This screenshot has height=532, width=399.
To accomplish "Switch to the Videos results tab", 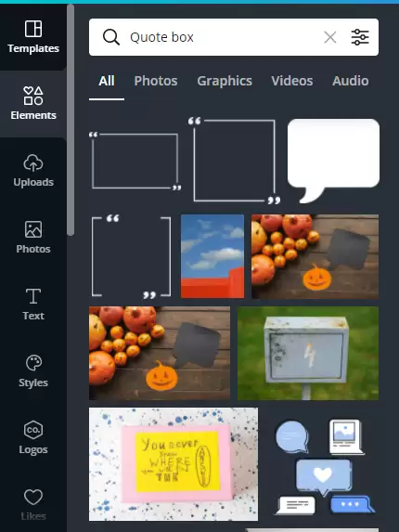I will click(292, 81).
